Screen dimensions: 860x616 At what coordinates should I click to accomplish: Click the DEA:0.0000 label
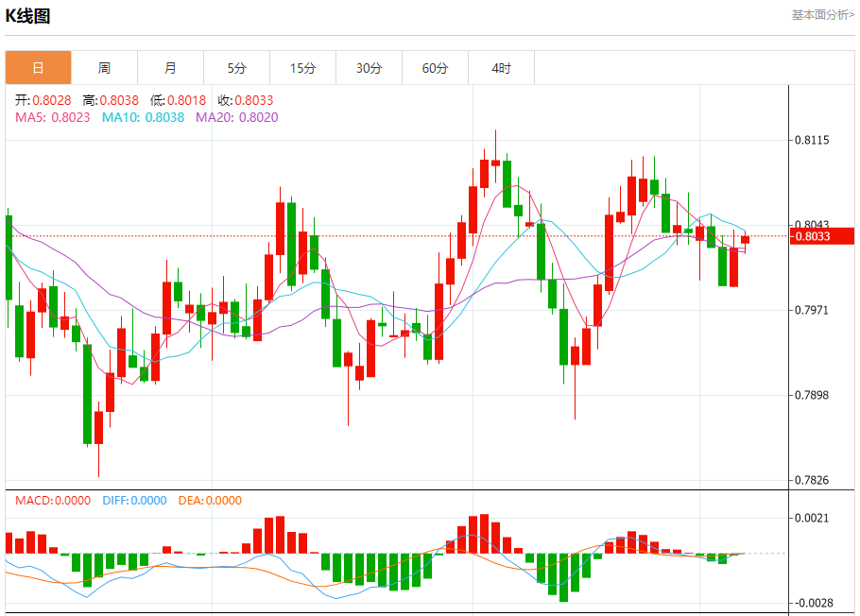click(x=210, y=500)
